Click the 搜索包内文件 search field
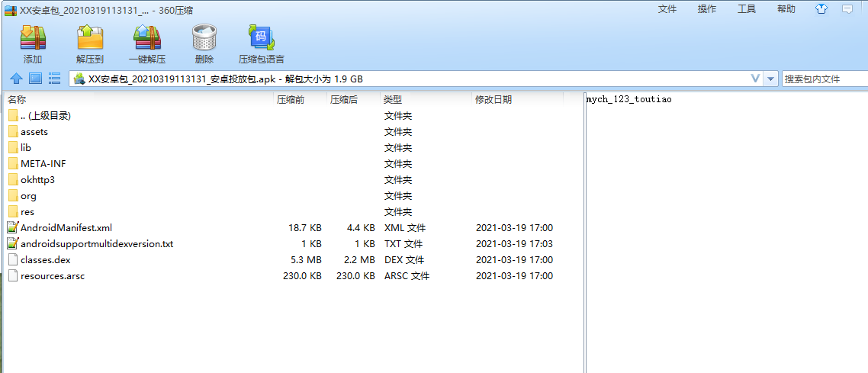The height and width of the screenshot is (373, 868). (825, 79)
